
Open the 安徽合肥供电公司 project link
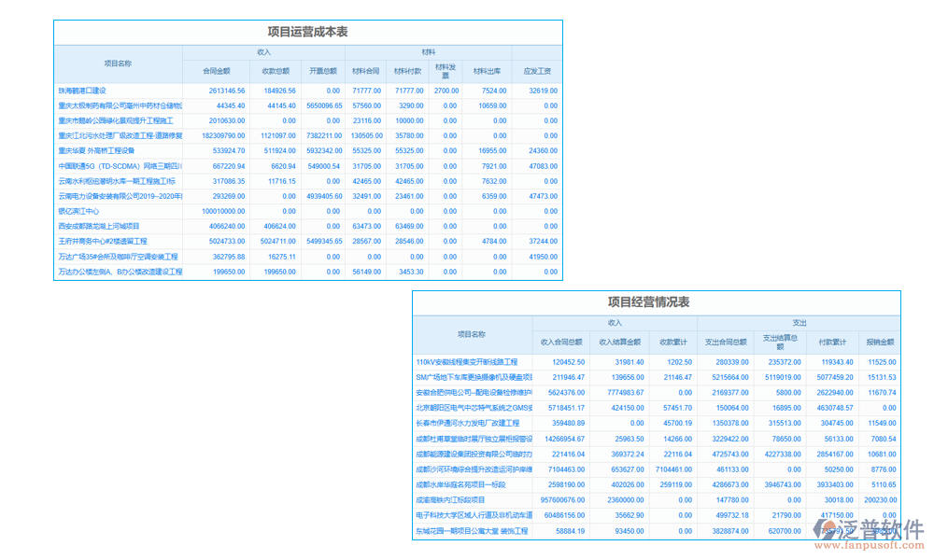(x=474, y=393)
